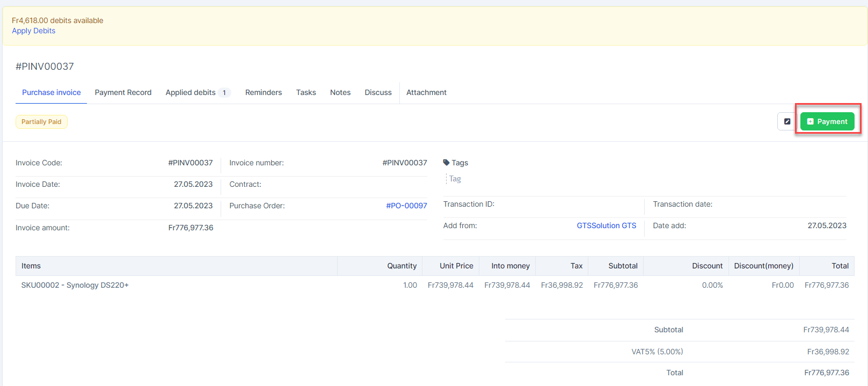Click the Partially Paid status badge
Image resolution: width=868 pixels, height=386 pixels.
[x=41, y=122]
